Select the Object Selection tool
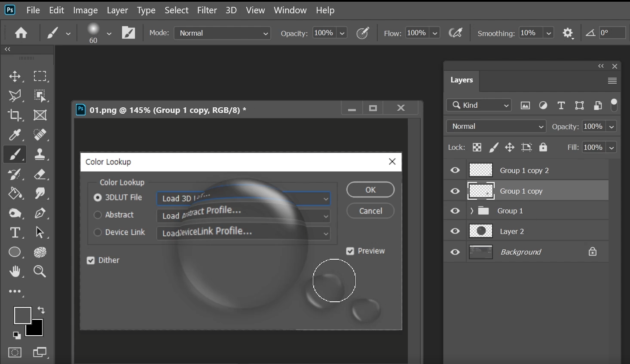The width and height of the screenshot is (630, 364). click(40, 96)
